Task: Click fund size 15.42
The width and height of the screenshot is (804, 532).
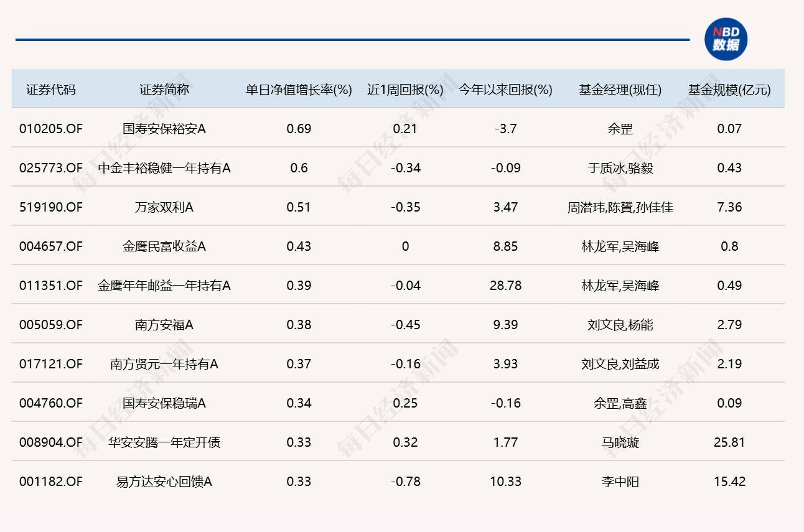Action: click(729, 482)
